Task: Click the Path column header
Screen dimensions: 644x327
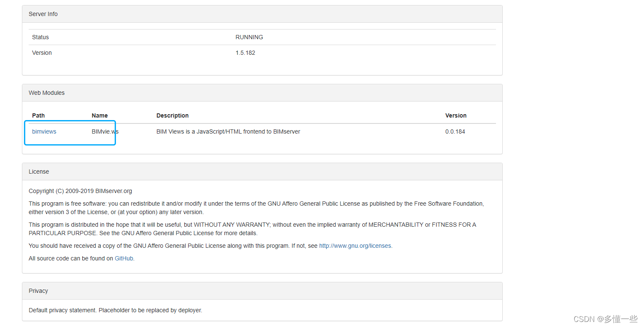Action: click(38, 115)
